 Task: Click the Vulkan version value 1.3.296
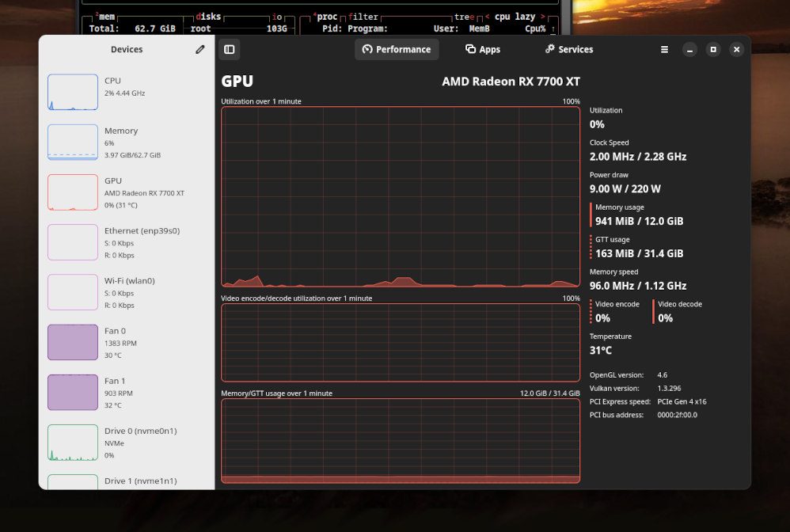tap(669, 389)
